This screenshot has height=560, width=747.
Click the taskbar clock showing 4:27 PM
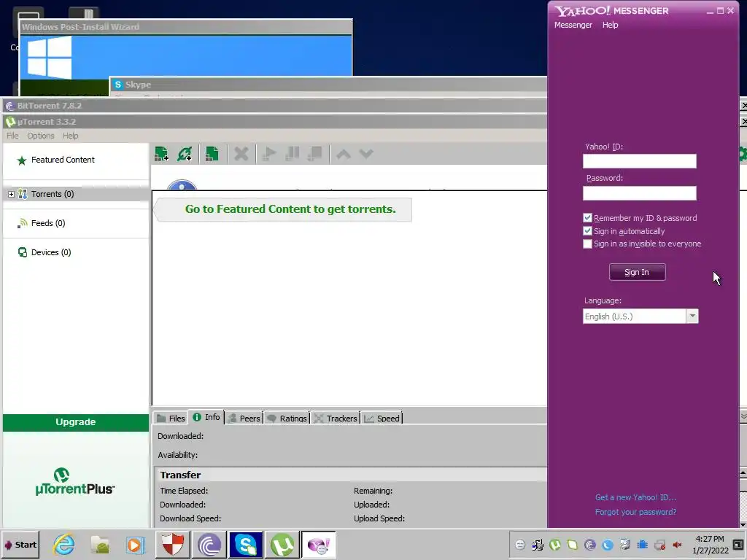[710, 545]
